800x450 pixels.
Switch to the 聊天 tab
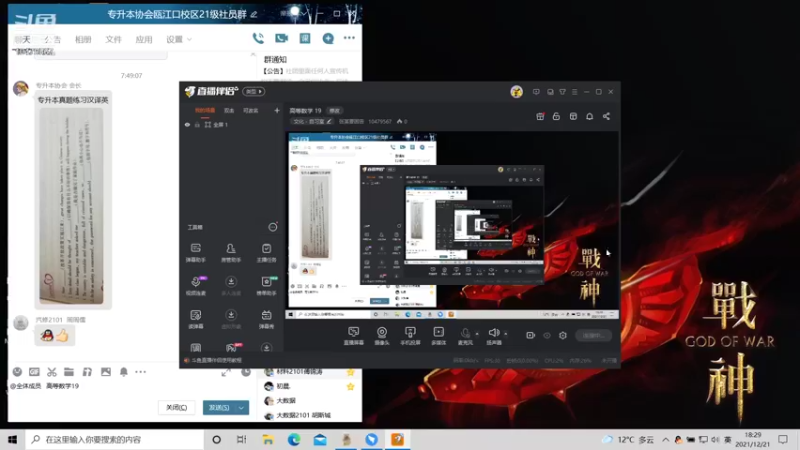pos(22,39)
